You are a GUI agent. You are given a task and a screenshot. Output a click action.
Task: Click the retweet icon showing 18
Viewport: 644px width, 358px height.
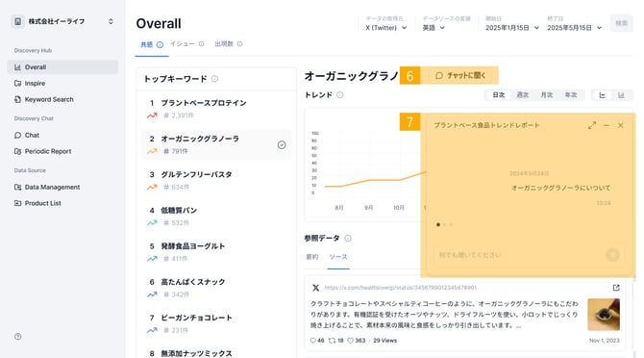coord(332,341)
